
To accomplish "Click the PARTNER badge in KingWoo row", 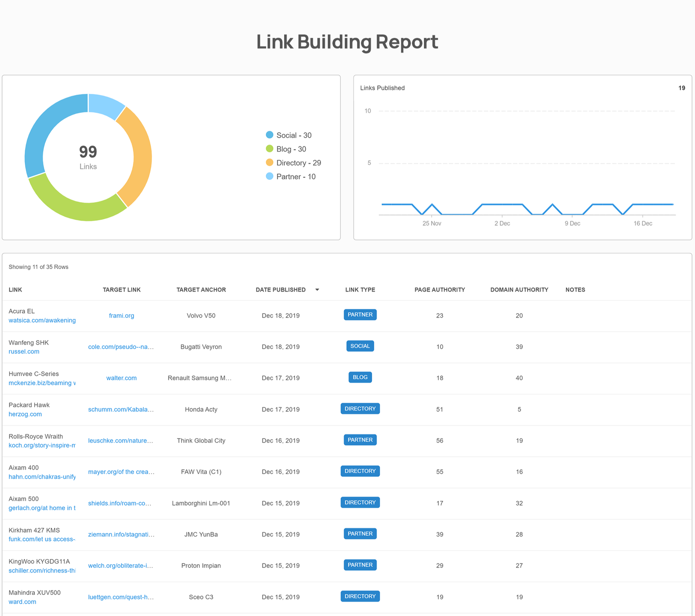I will [360, 565].
